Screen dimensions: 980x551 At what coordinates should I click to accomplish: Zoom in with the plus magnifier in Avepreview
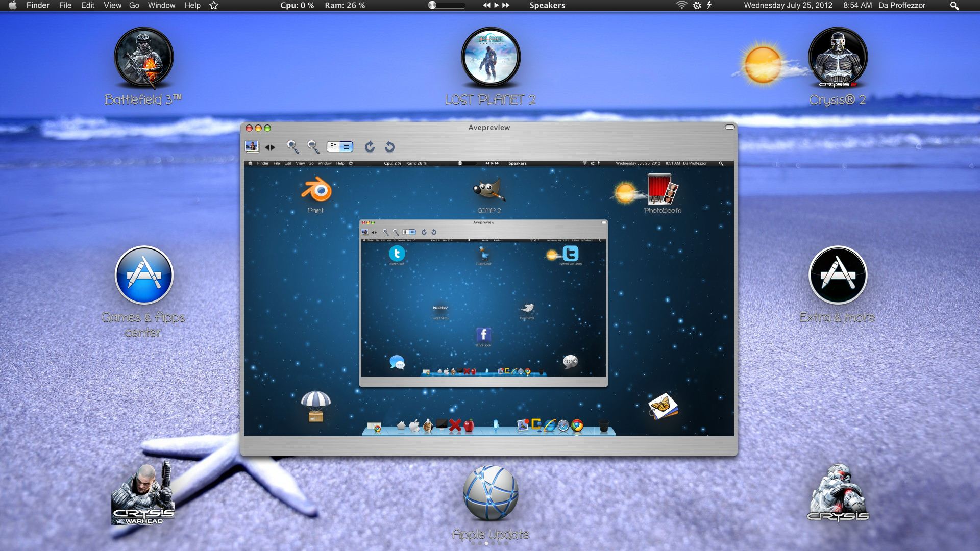coord(292,147)
